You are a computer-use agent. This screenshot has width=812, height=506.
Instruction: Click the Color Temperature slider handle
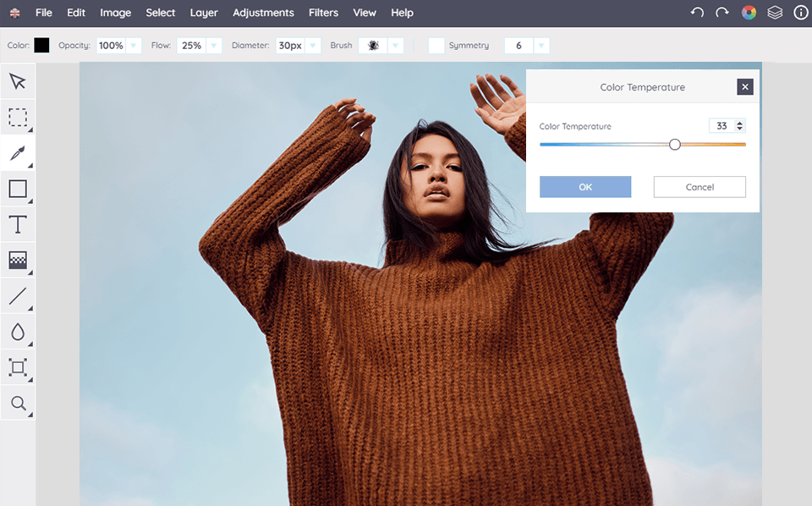coord(674,145)
